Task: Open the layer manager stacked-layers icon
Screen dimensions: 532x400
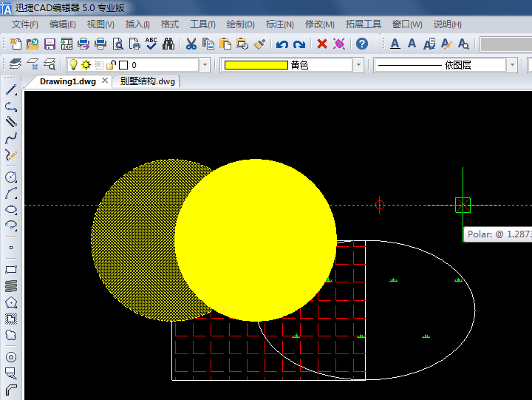Action: tap(16, 64)
